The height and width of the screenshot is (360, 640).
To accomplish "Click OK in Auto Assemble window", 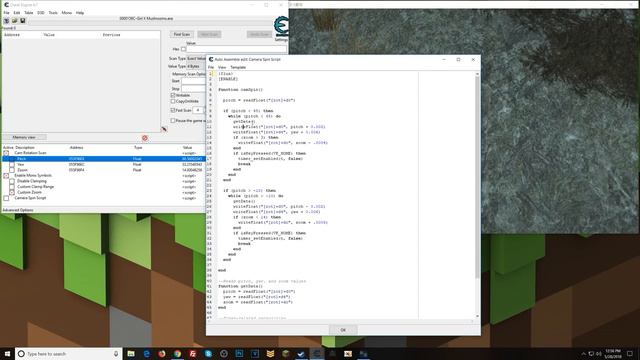I will tap(343, 330).
